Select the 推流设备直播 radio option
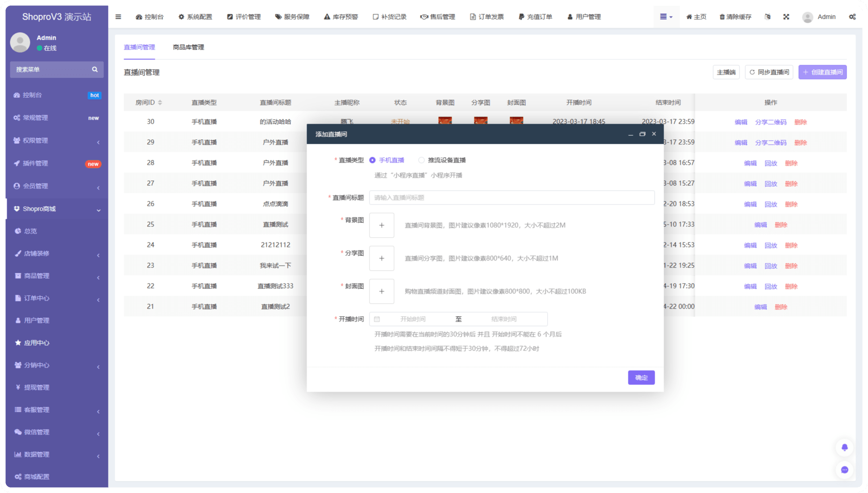 [x=421, y=160]
